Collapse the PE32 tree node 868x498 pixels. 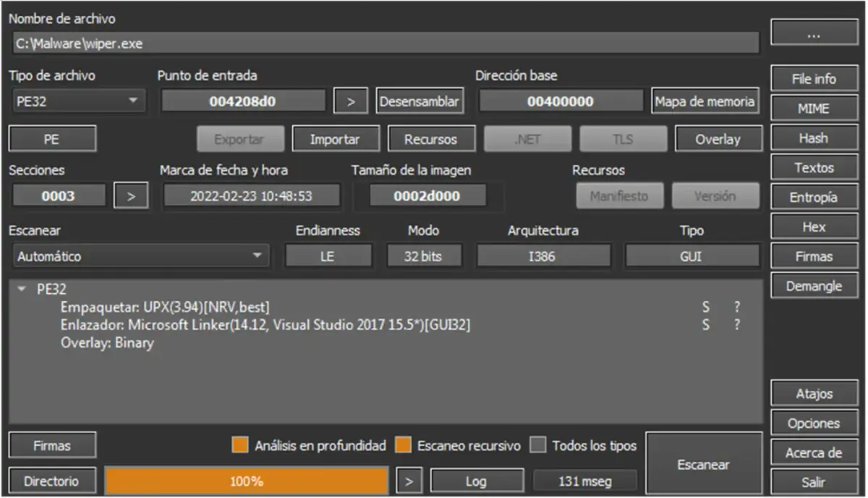click(x=22, y=289)
